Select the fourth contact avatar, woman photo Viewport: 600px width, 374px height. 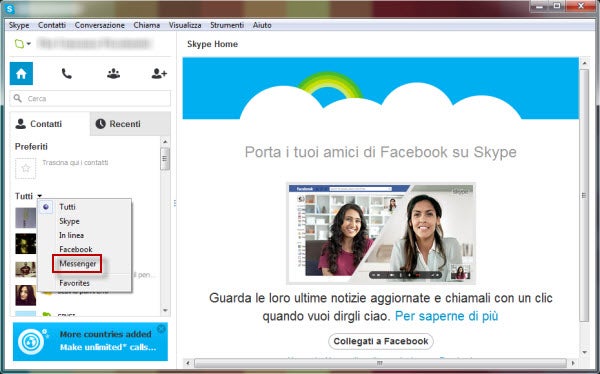pos(26,295)
